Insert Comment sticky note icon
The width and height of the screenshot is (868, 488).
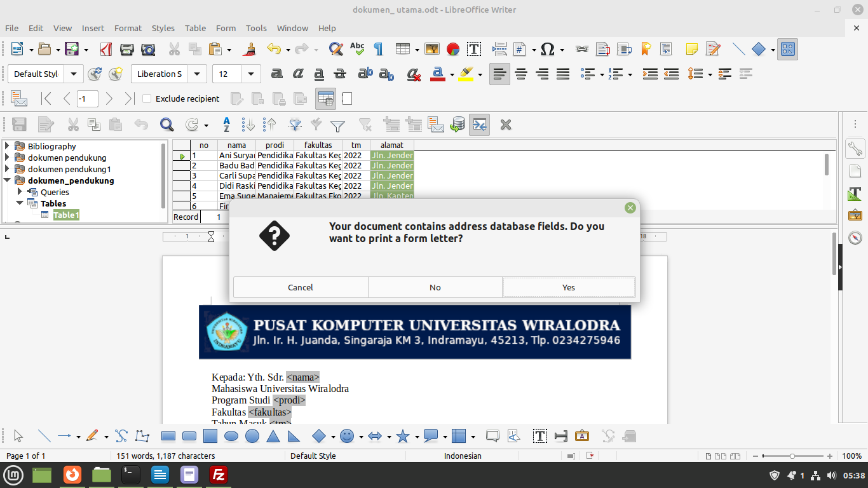tap(692, 49)
